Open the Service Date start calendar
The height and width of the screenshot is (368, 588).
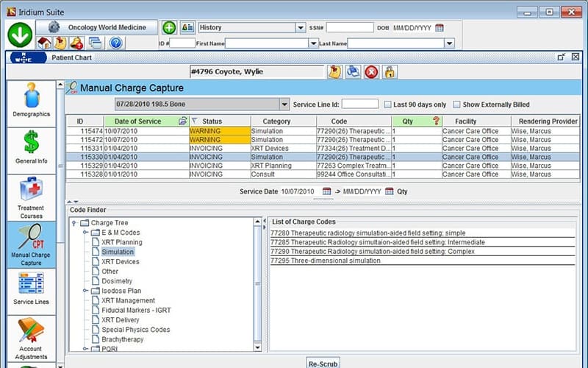(326, 191)
